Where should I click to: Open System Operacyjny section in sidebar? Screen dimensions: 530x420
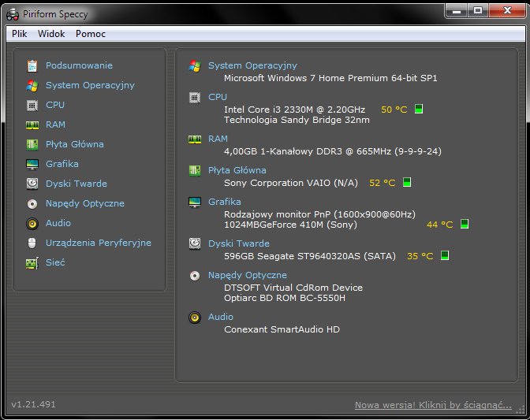90,85
